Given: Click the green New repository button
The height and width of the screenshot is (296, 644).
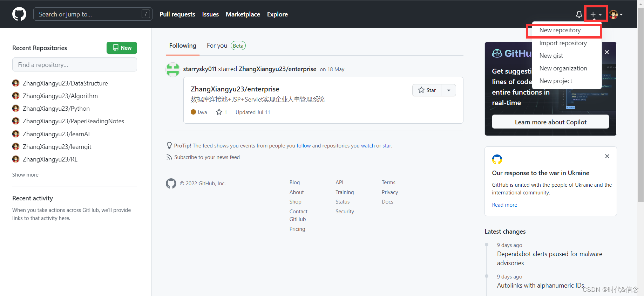Looking at the screenshot, I should pos(122,48).
